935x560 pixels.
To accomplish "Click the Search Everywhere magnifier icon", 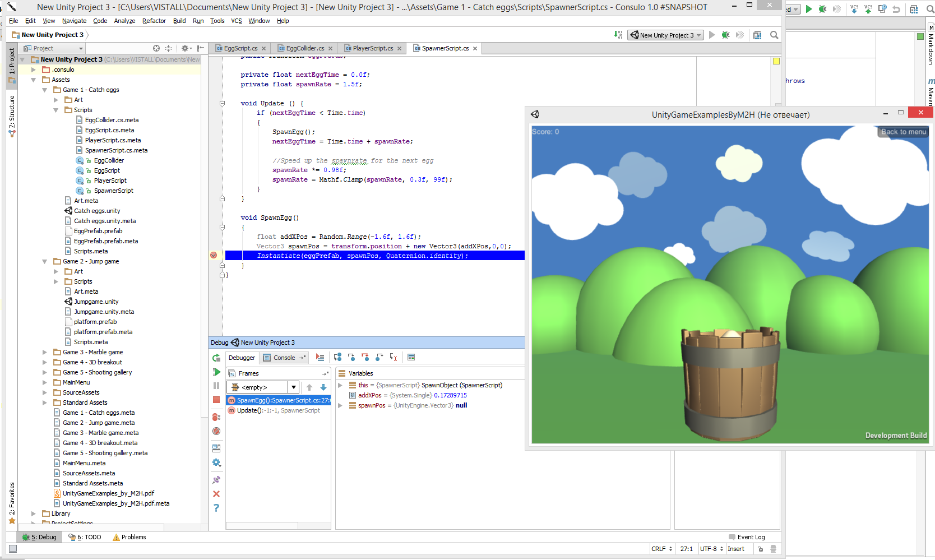I will pos(774,35).
